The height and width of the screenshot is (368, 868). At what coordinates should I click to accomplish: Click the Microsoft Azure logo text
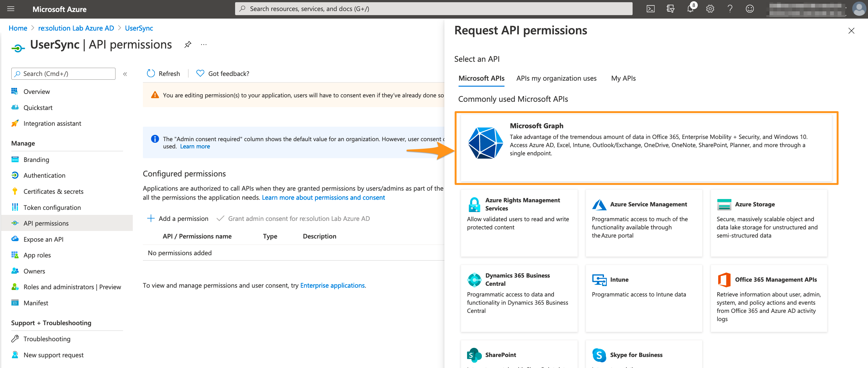click(59, 9)
